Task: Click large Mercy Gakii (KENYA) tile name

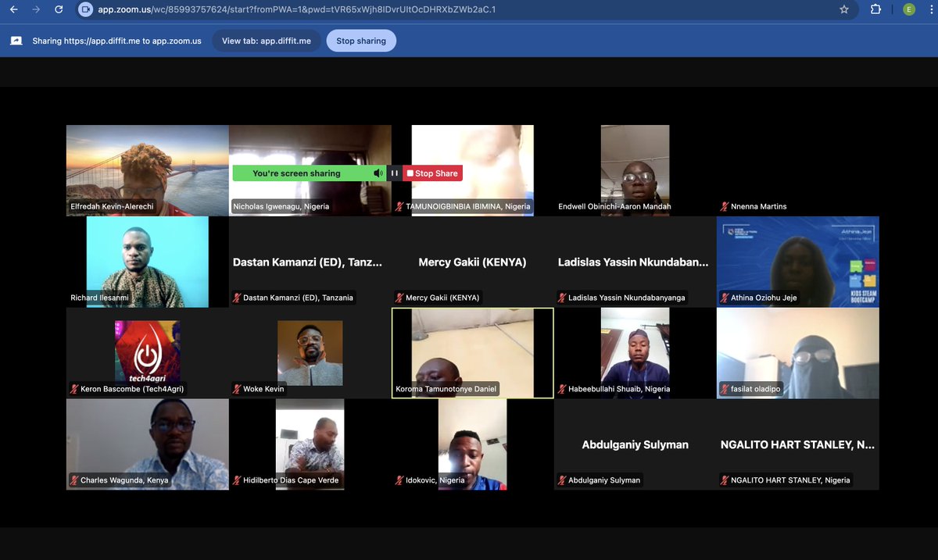Action: [x=472, y=262]
